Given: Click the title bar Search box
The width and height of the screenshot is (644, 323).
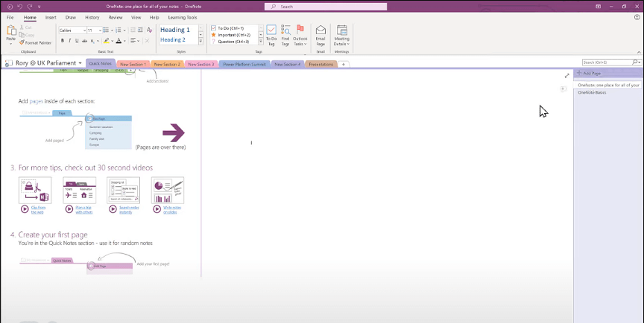Looking at the screenshot, I should click(x=326, y=7).
